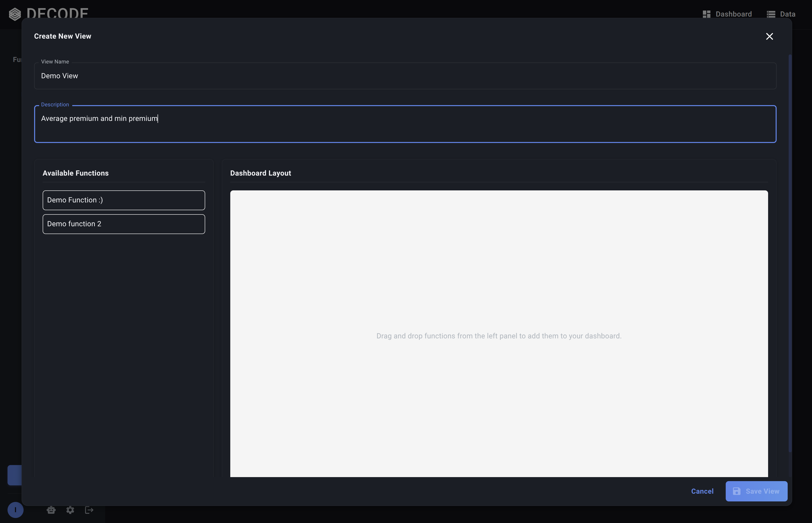Open settings via the gear icon

point(70,510)
